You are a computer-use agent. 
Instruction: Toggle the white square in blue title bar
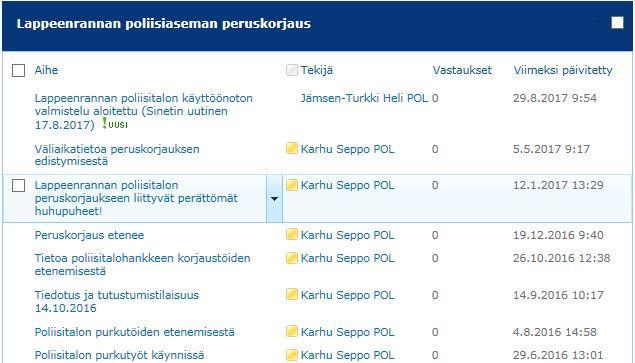click(617, 23)
